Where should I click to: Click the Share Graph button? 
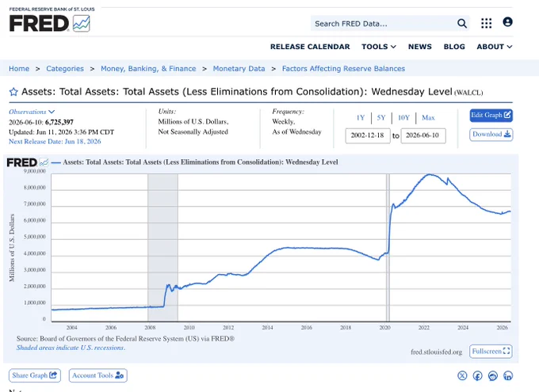[35, 375]
